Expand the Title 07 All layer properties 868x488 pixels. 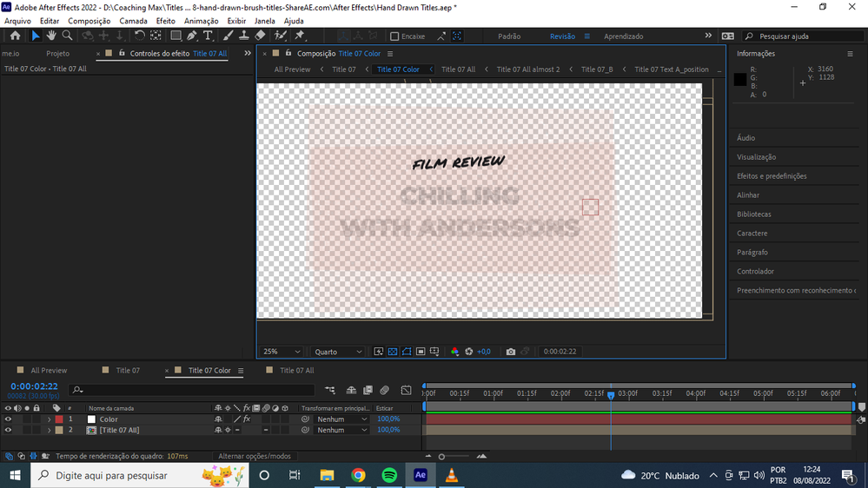coord(49,430)
